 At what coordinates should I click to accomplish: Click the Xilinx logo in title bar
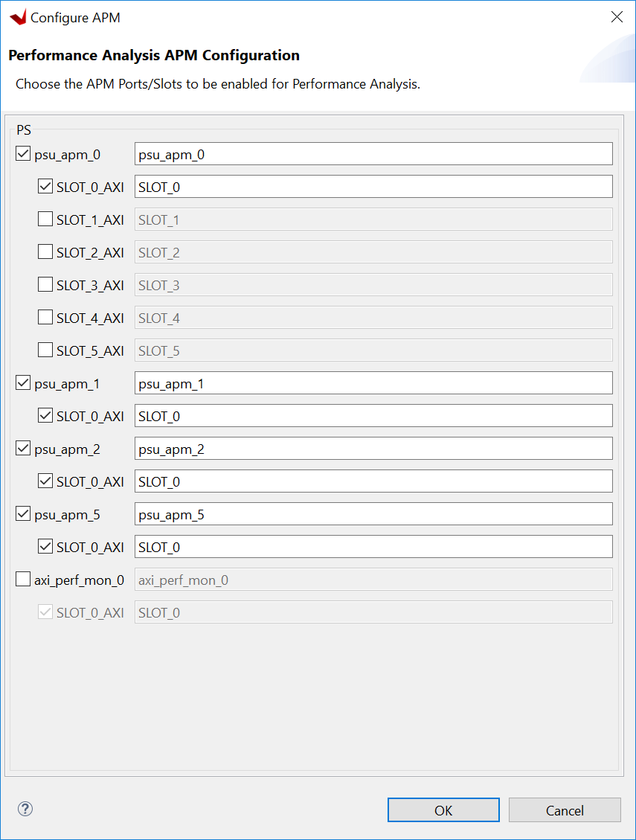[x=18, y=17]
